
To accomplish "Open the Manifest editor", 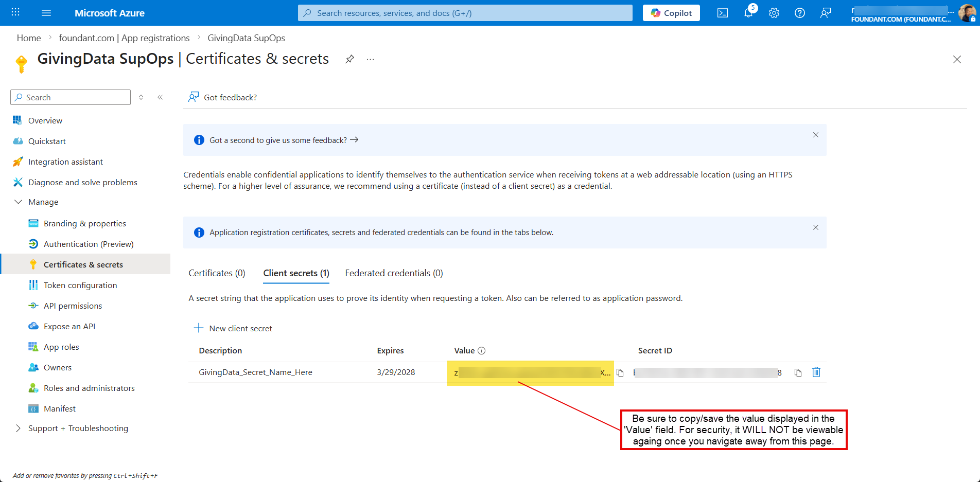I will 60,408.
